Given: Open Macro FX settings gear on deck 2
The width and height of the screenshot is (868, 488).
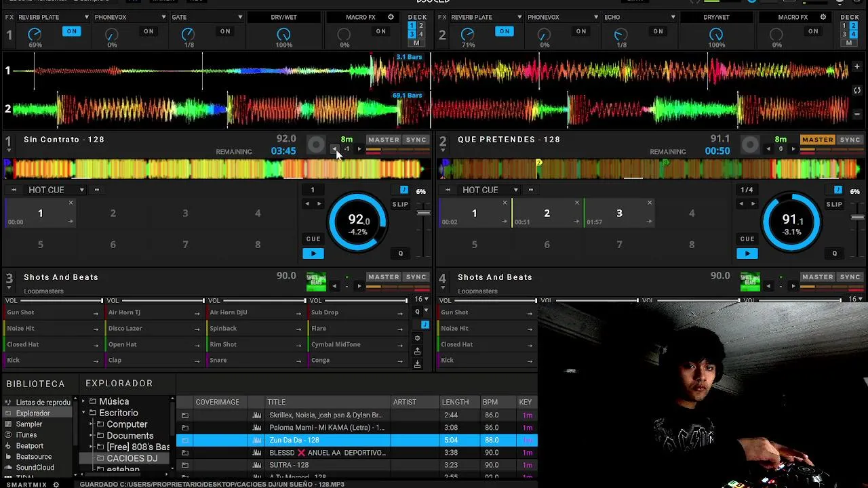Looking at the screenshot, I should pyautogui.click(x=823, y=17).
